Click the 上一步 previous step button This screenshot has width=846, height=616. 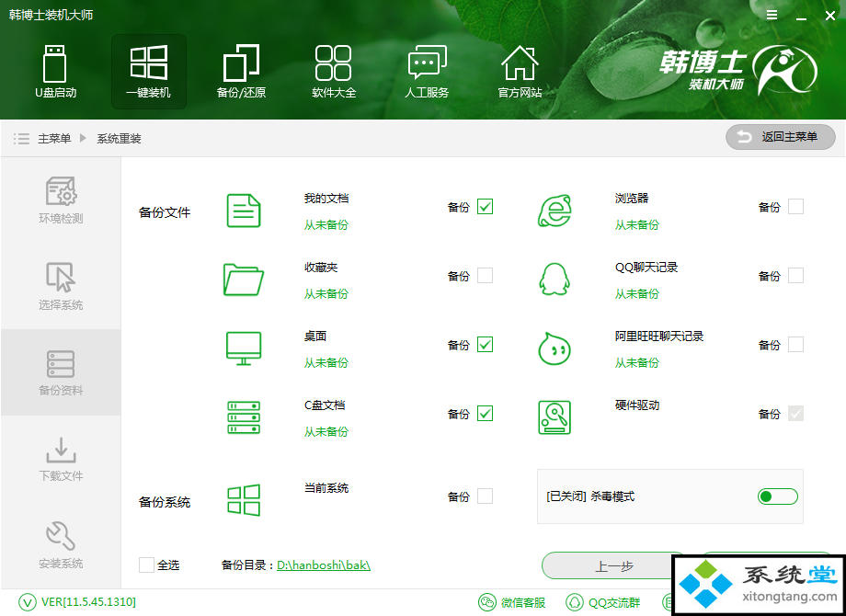(613, 565)
